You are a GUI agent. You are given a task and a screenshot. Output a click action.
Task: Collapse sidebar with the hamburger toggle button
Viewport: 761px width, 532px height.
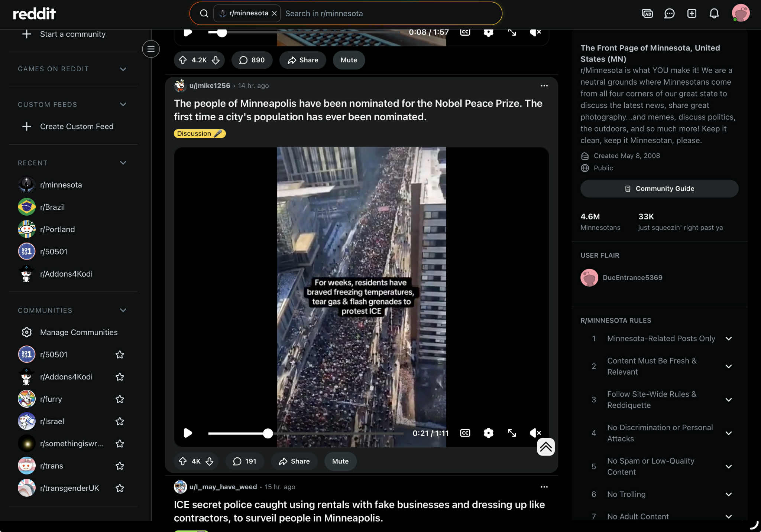coord(151,49)
